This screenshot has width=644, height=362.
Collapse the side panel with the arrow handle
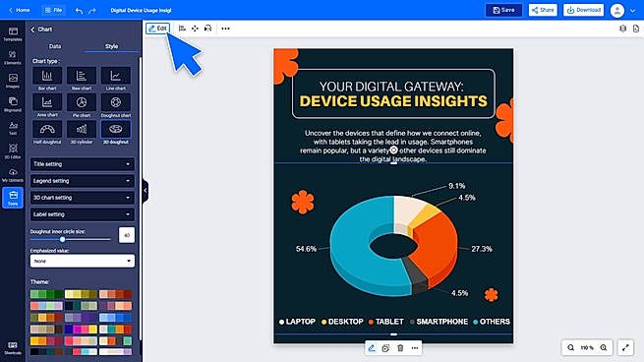coord(145,190)
